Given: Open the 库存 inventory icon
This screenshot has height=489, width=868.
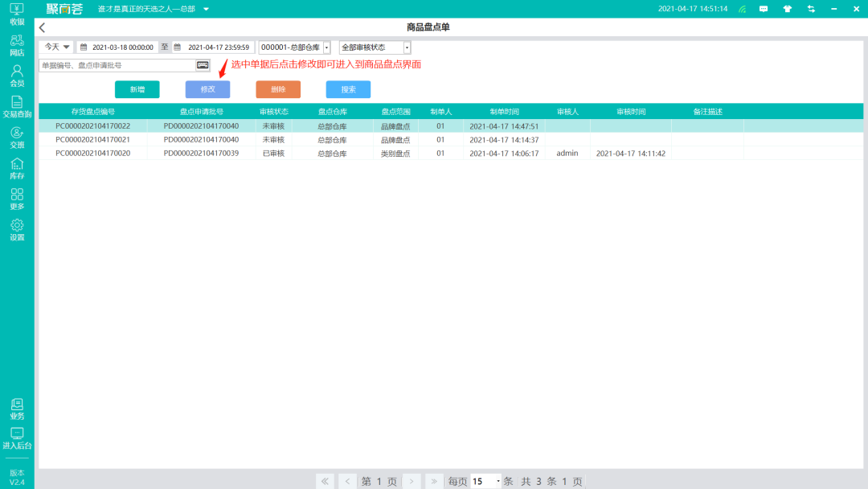Looking at the screenshot, I should pyautogui.click(x=17, y=167).
